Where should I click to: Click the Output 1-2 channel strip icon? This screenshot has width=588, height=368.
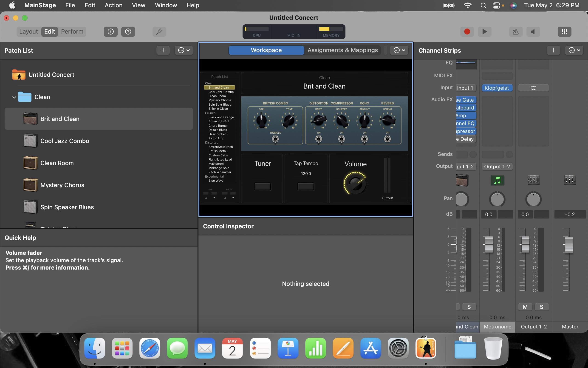click(534, 180)
